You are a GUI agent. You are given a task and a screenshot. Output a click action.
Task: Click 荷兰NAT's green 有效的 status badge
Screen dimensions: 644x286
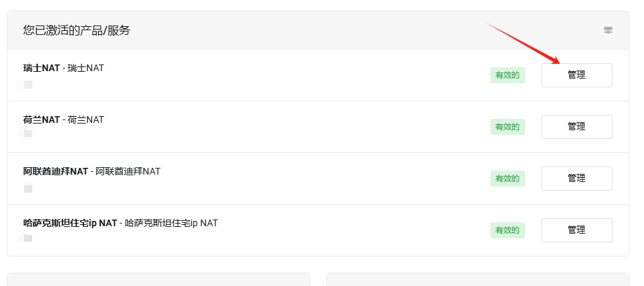[507, 127]
